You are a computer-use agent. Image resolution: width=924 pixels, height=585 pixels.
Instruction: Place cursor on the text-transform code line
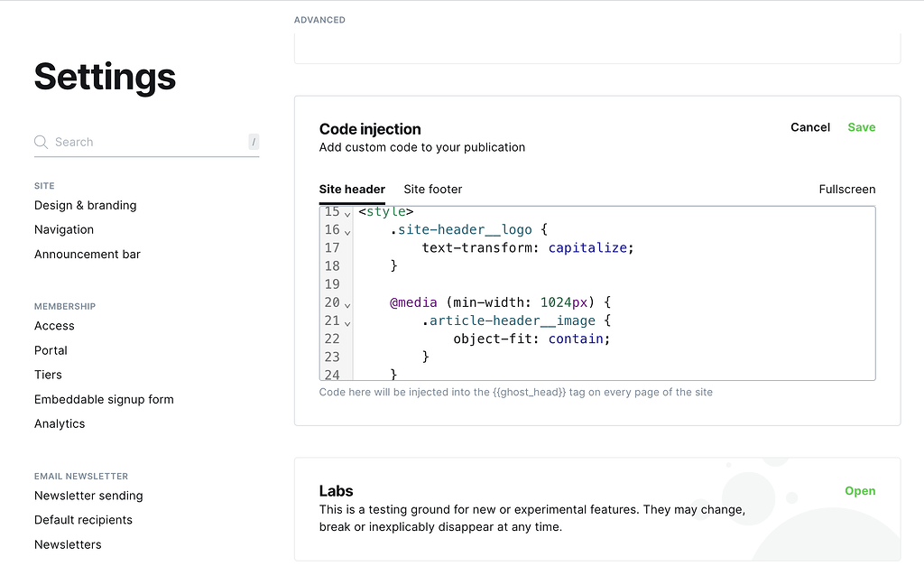528,247
